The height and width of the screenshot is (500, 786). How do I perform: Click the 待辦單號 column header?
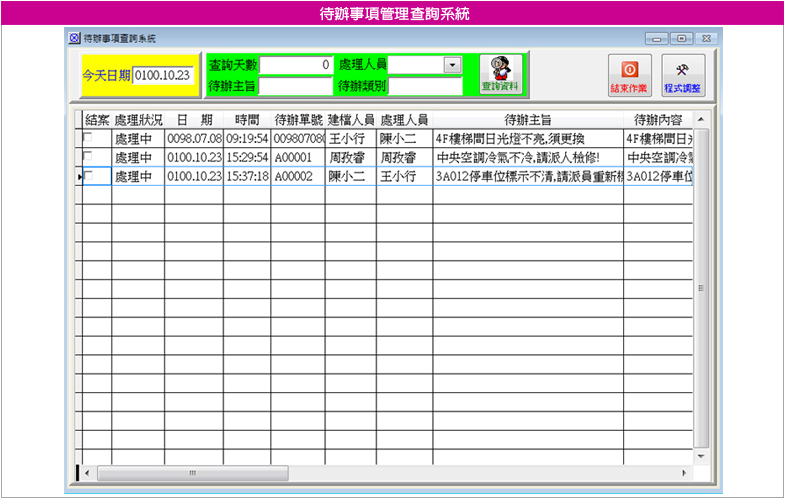coord(297,119)
